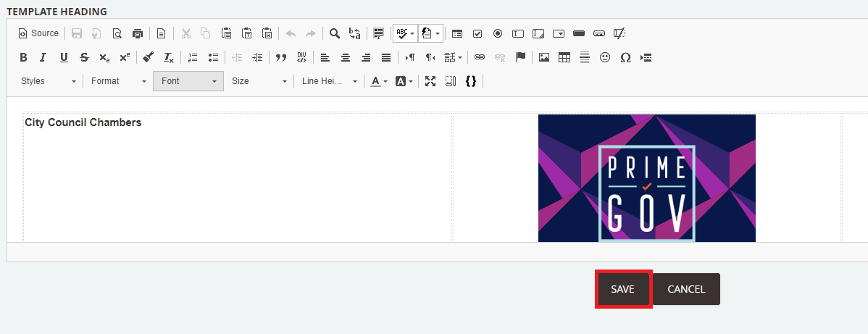Align text left

[325, 57]
